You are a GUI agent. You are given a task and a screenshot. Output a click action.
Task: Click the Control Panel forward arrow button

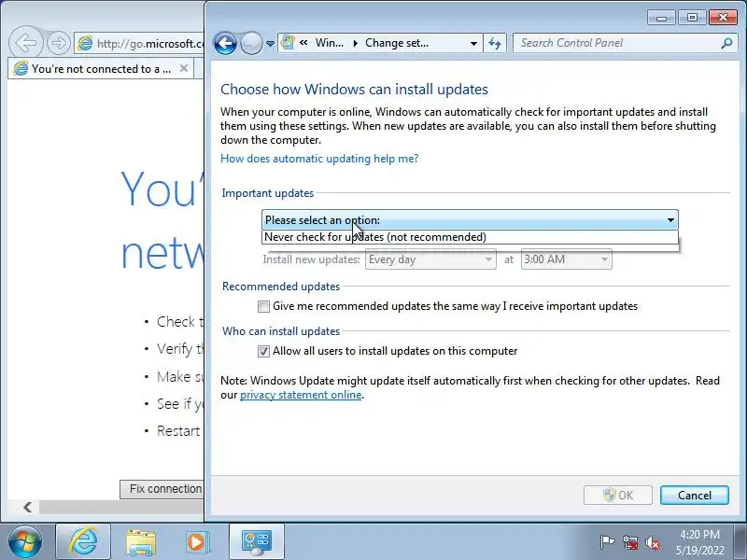pyautogui.click(x=251, y=43)
